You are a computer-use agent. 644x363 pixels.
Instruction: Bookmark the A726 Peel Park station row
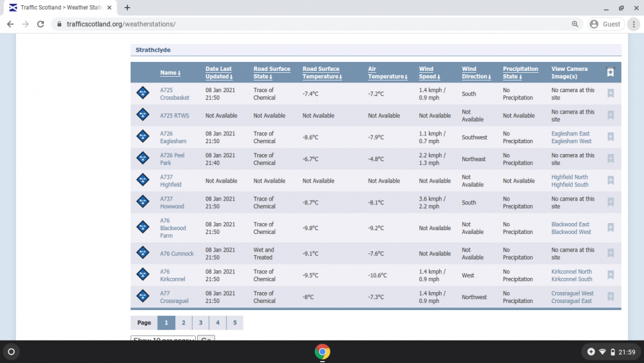click(x=611, y=159)
